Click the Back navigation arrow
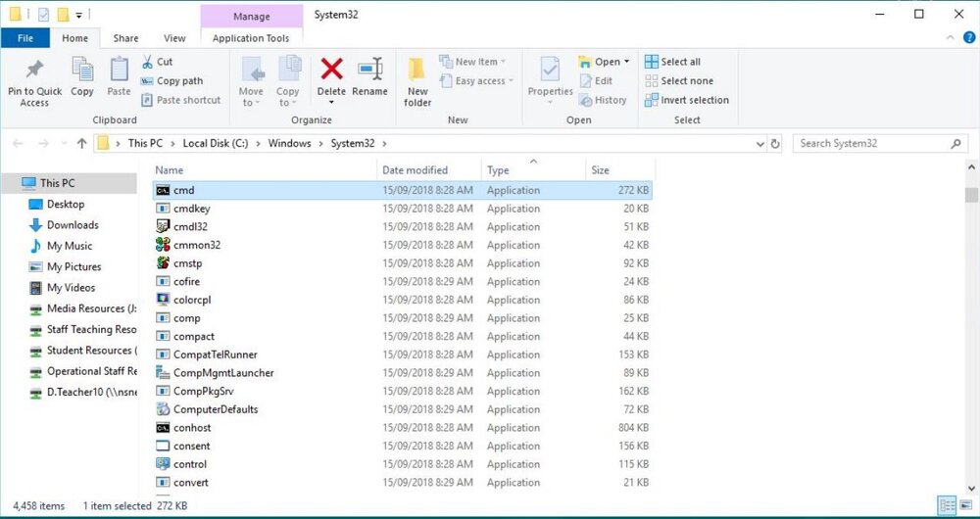 [18, 143]
